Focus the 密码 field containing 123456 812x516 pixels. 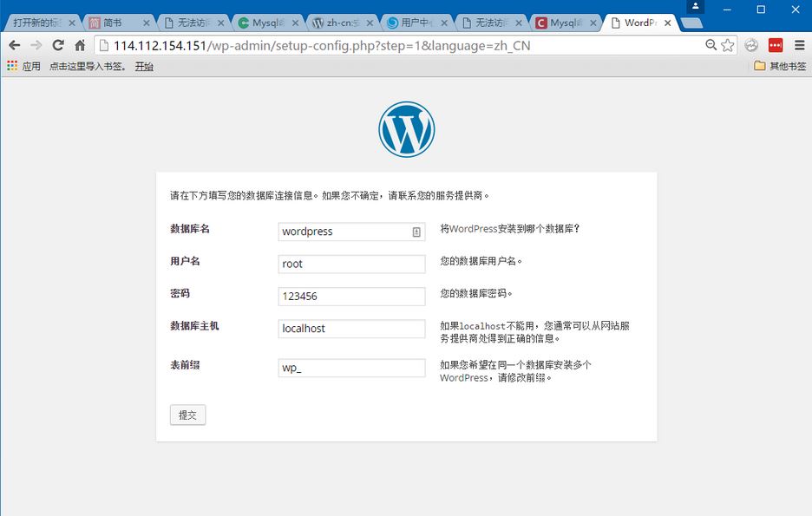351,297
